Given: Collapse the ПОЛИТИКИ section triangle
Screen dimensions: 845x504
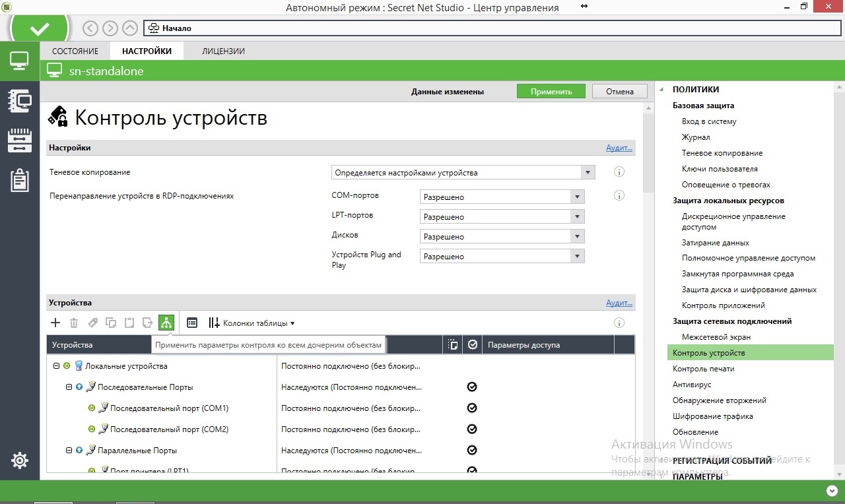Looking at the screenshot, I should [662, 89].
